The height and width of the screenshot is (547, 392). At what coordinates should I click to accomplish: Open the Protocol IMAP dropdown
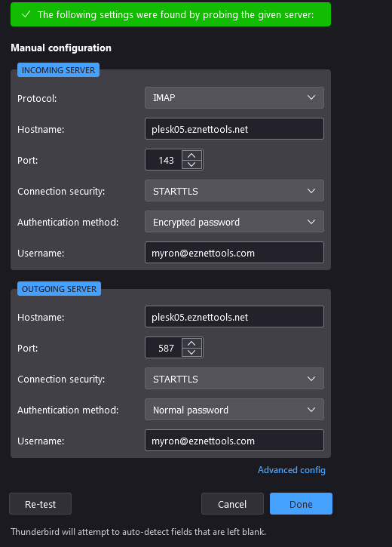[234, 97]
